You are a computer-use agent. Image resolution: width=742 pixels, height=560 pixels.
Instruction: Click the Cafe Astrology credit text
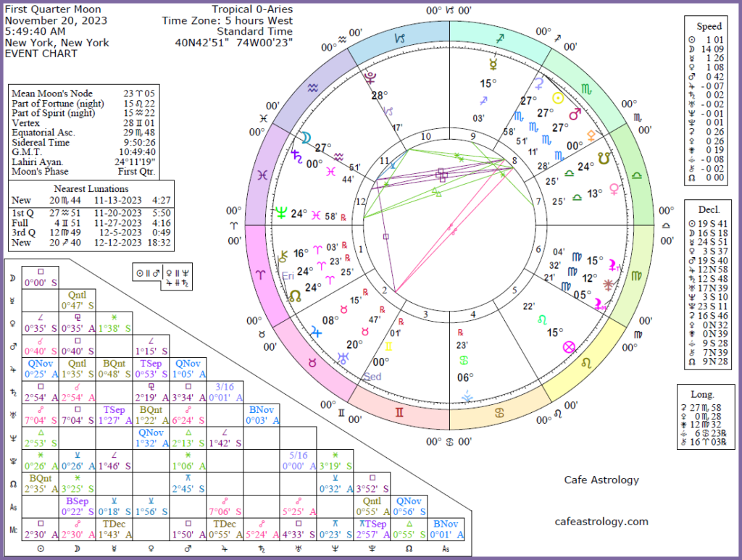point(601,480)
